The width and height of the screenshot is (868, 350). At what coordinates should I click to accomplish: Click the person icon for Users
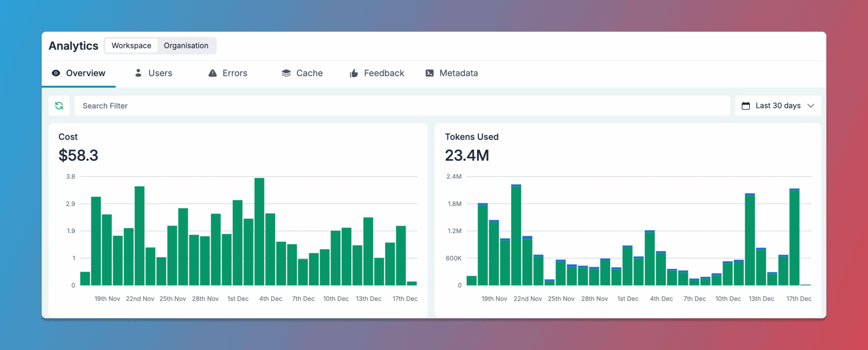tap(138, 73)
